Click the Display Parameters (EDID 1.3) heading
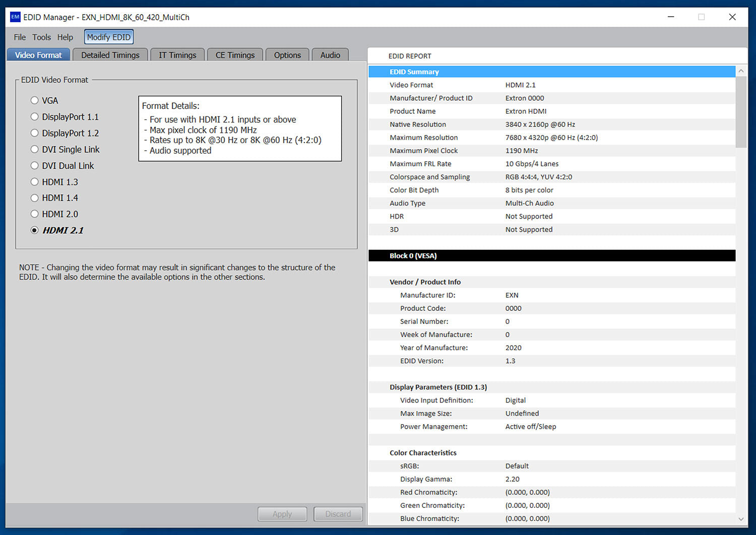This screenshot has height=535, width=756. coord(438,387)
